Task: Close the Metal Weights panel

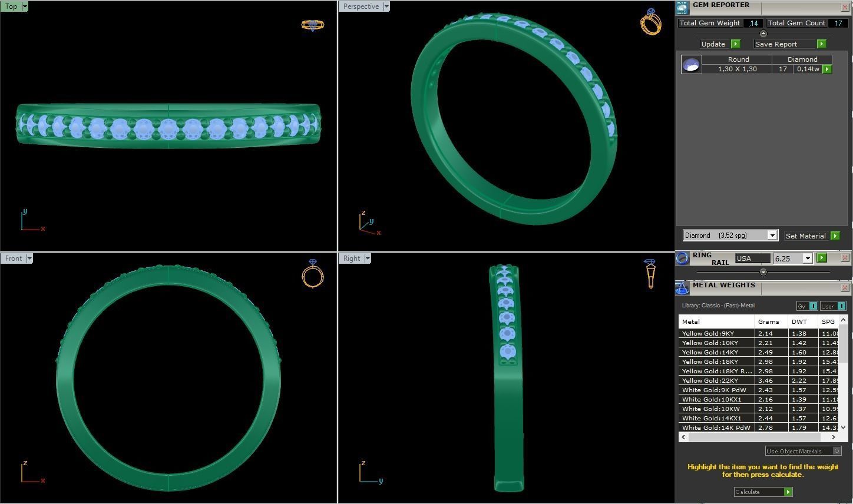Action: point(845,288)
